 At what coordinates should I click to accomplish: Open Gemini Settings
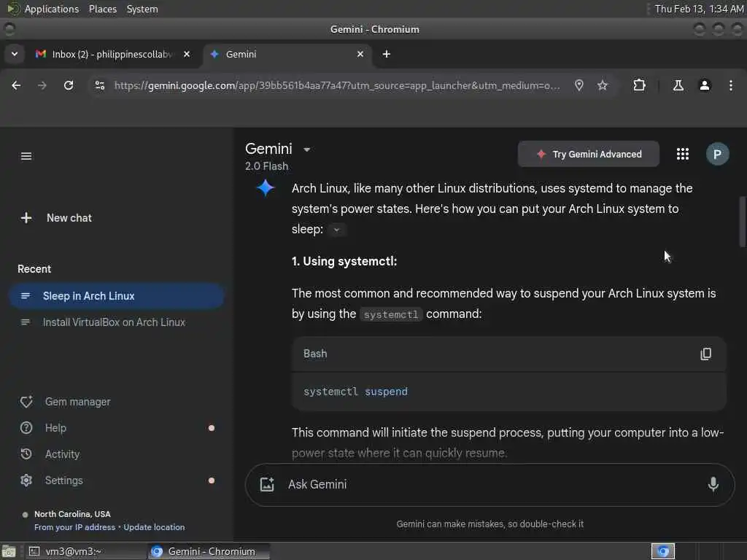pyautogui.click(x=117, y=481)
